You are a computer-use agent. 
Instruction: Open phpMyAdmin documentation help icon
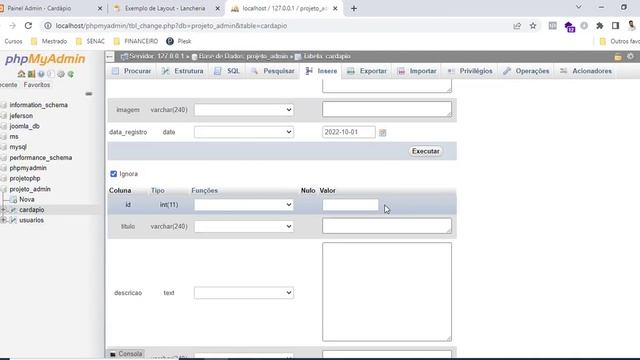(x=41, y=74)
